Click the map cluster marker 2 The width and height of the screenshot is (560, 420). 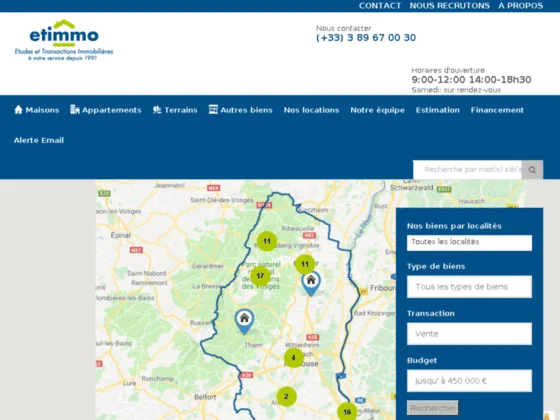click(x=286, y=396)
